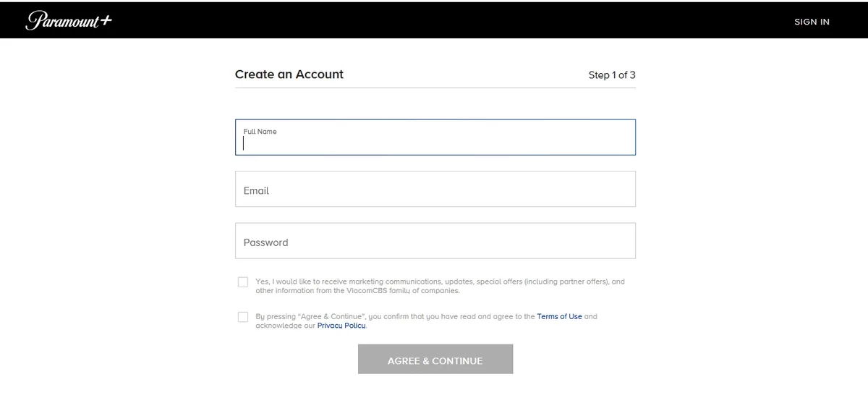868x398 pixels.
Task: Click the Step 1 of 3 indicator
Action: point(612,75)
